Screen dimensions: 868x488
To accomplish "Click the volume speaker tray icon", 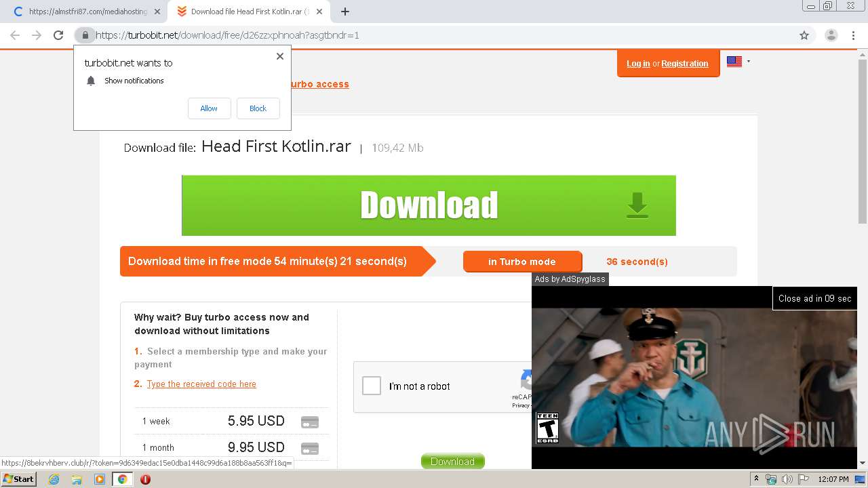I will click(x=787, y=479).
